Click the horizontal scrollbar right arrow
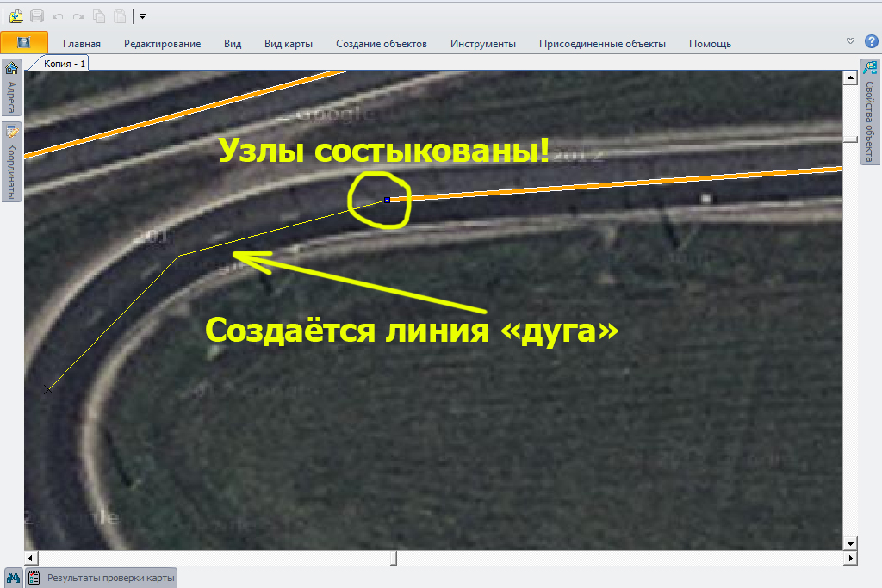 [x=851, y=559]
